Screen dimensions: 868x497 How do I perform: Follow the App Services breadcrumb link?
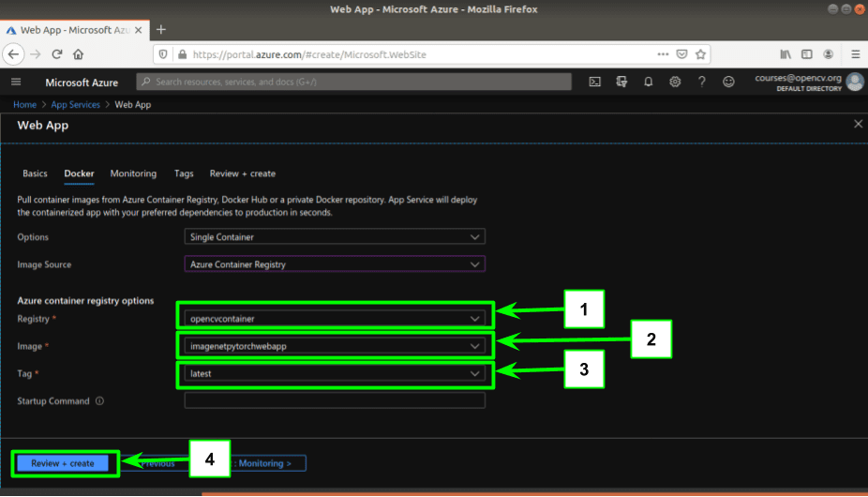click(75, 104)
